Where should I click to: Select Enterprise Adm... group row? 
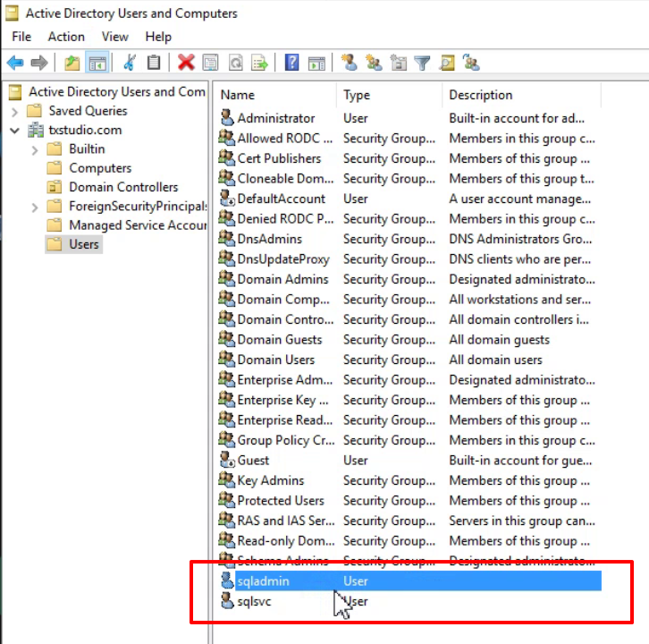(x=285, y=380)
